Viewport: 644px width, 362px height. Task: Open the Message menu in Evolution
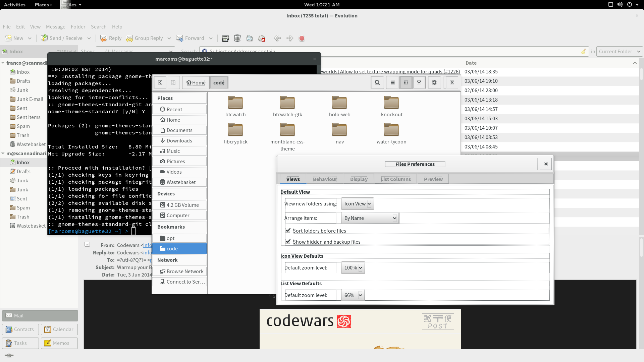(x=56, y=26)
